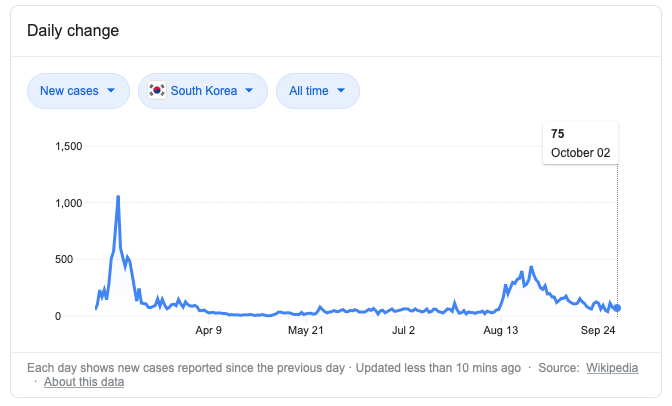672x406 pixels.
Task: Click the Aug 13 date label
Action: coord(501,330)
